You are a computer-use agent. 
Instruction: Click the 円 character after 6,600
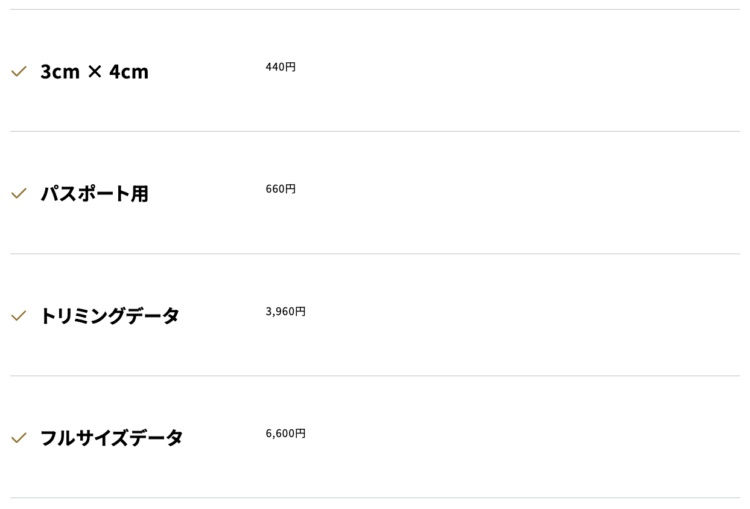(x=300, y=433)
